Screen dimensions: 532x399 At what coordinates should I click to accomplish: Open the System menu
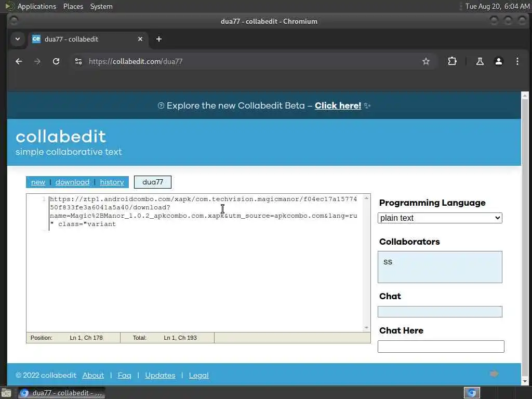click(101, 6)
